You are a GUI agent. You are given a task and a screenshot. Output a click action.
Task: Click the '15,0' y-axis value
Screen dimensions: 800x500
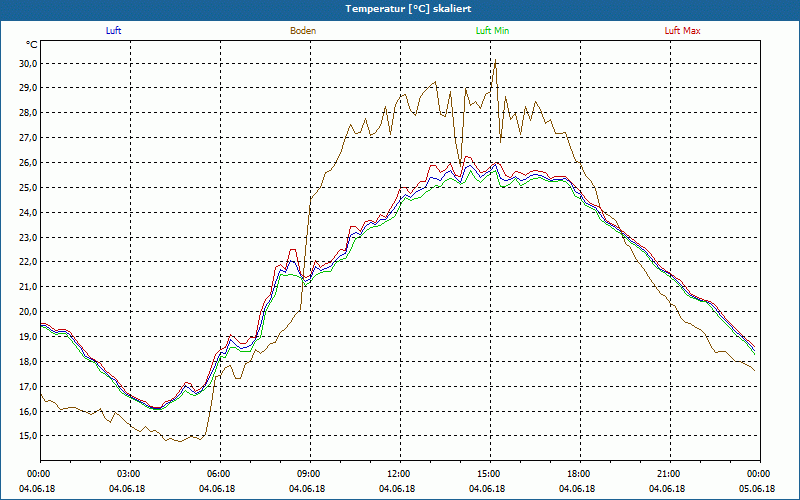[28, 436]
